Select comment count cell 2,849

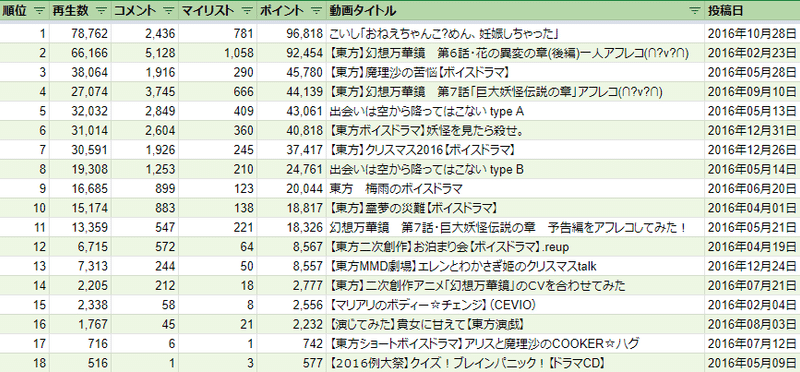(x=145, y=111)
